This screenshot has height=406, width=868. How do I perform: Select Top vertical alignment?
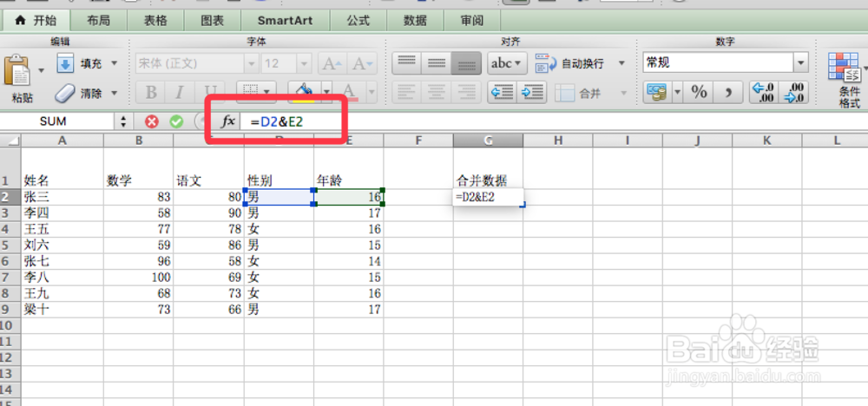(x=407, y=63)
